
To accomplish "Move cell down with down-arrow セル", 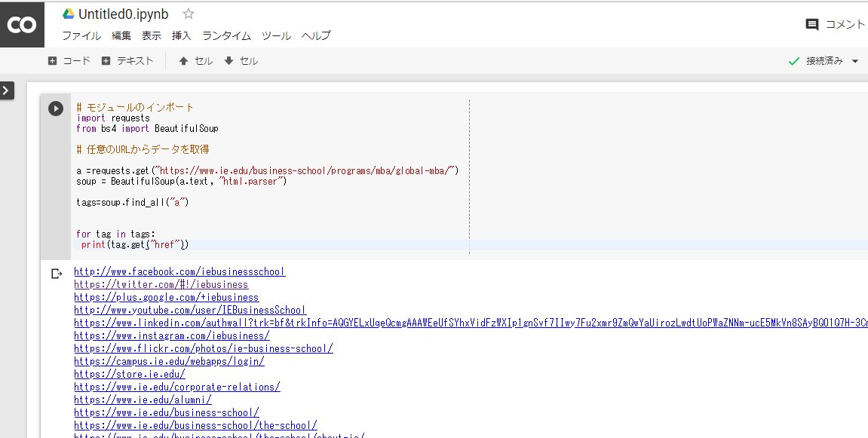I will [241, 61].
